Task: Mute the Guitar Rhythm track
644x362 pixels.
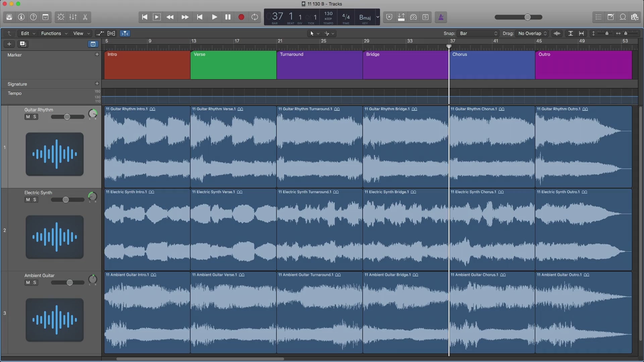Action: click(x=28, y=117)
